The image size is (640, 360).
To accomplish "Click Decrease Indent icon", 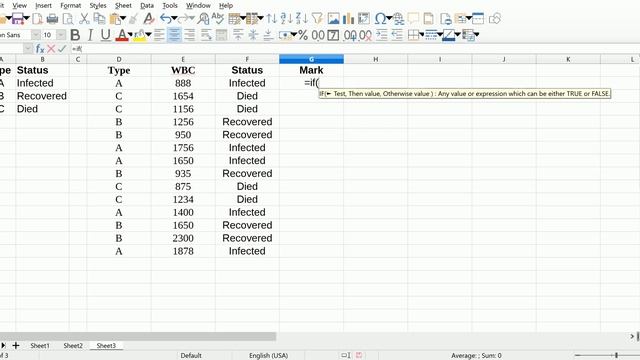I will tap(397, 35).
